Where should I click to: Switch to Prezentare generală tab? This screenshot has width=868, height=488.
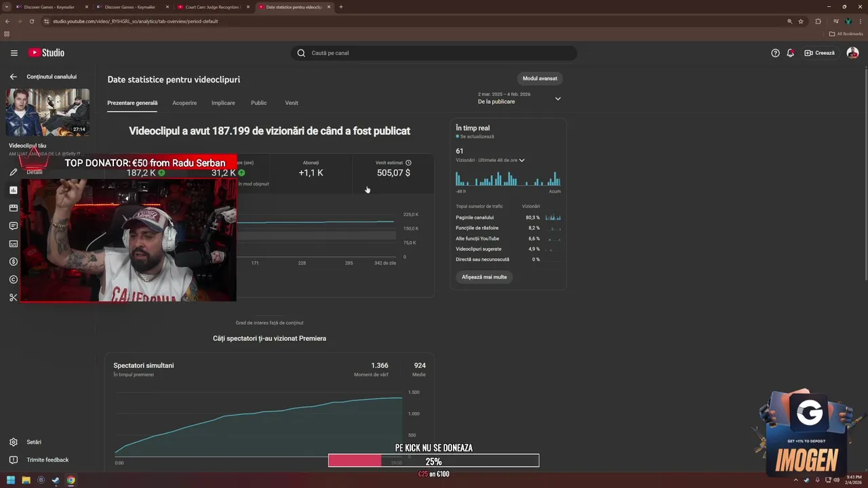(132, 103)
